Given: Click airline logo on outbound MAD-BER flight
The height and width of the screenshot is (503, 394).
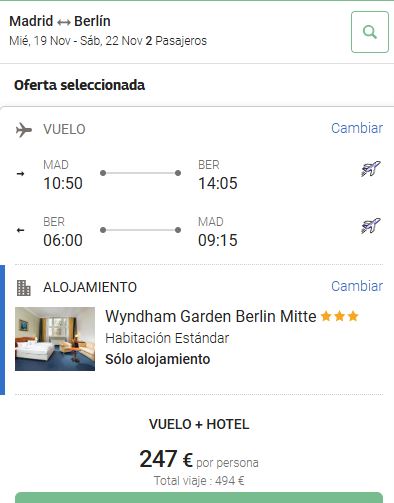Looking at the screenshot, I should (x=371, y=169).
